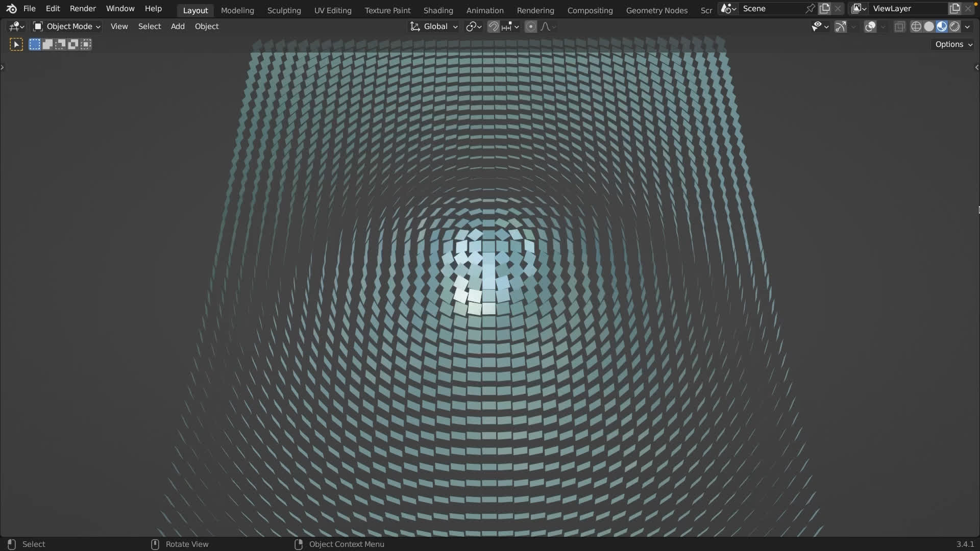Switch to the Modeling workspace tab

click(x=237, y=10)
